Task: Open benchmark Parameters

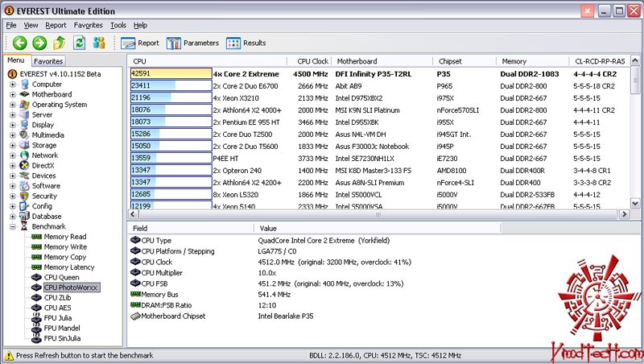Action: click(x=192, y=43)
